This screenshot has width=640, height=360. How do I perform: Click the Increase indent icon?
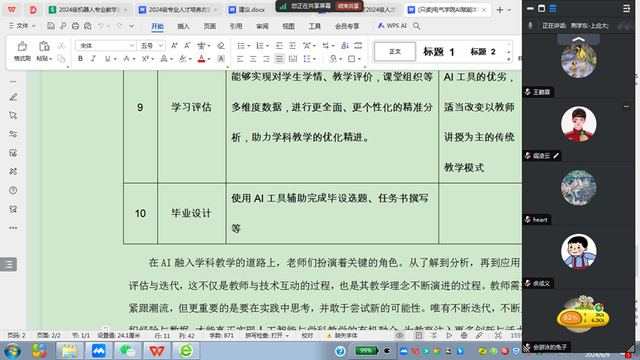292,46
